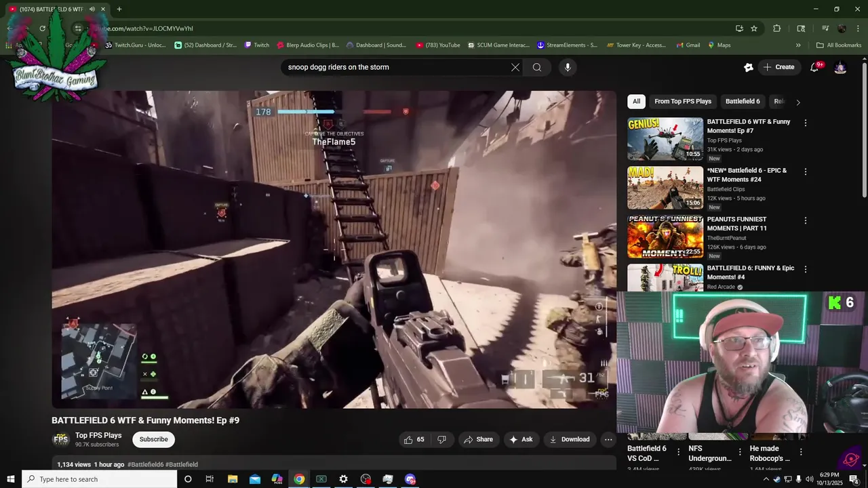Viewport: 868px width, 488px height.
Task: Open the Mail app from the taskbar
Action: (255, 479)
